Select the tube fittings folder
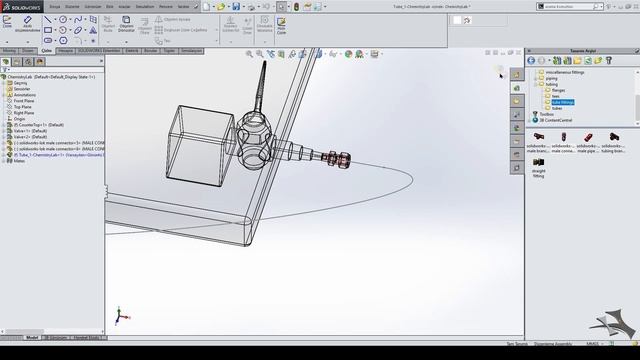This screenshot has height=360, width=640. click(x=563, y=102)
